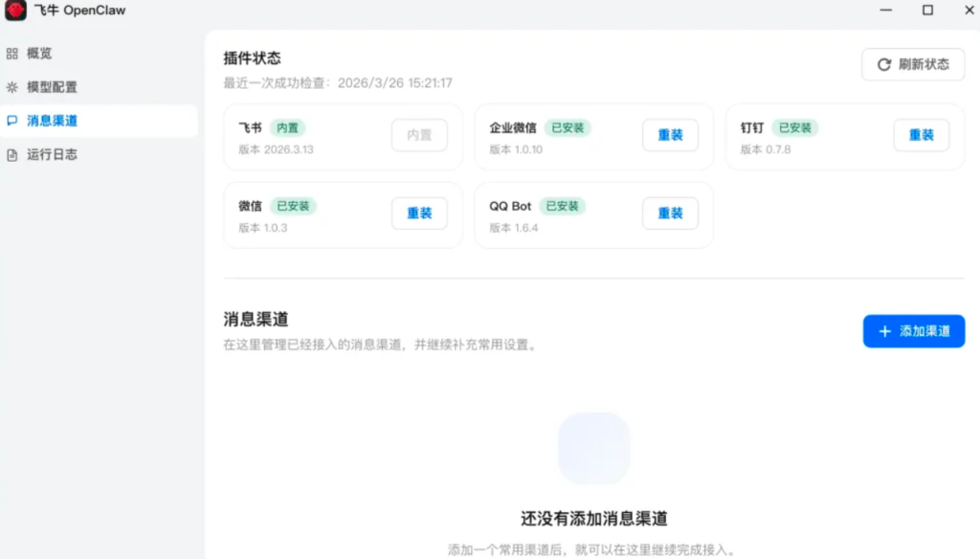Click the plus icon in 添加渠道 button

pos(884,331)
